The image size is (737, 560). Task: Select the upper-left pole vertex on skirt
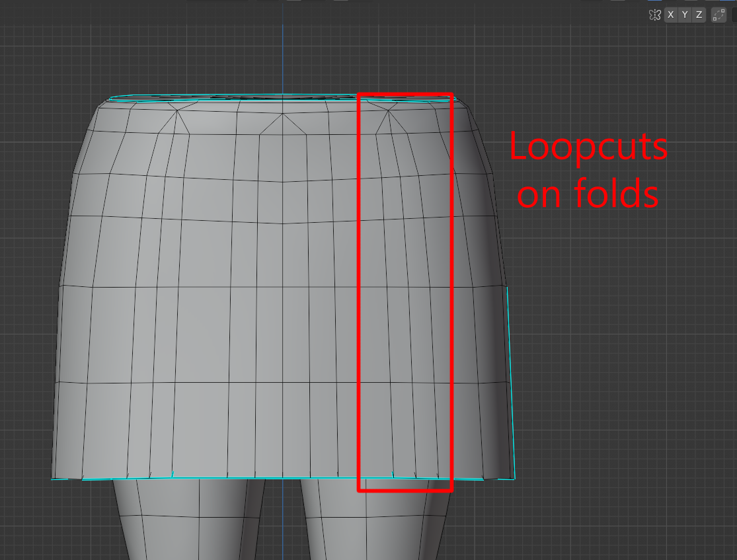(177, 111)
